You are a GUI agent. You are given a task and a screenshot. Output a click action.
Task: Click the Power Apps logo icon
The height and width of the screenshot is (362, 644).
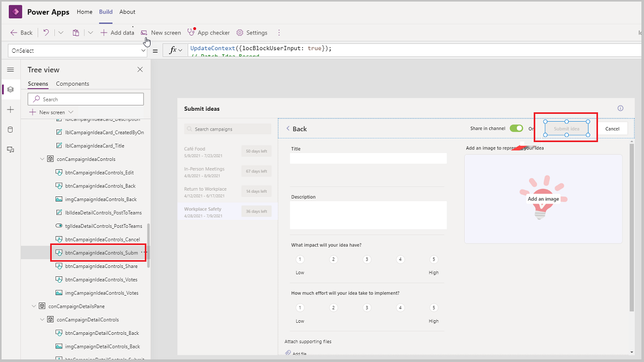click(x=15, y=12)
